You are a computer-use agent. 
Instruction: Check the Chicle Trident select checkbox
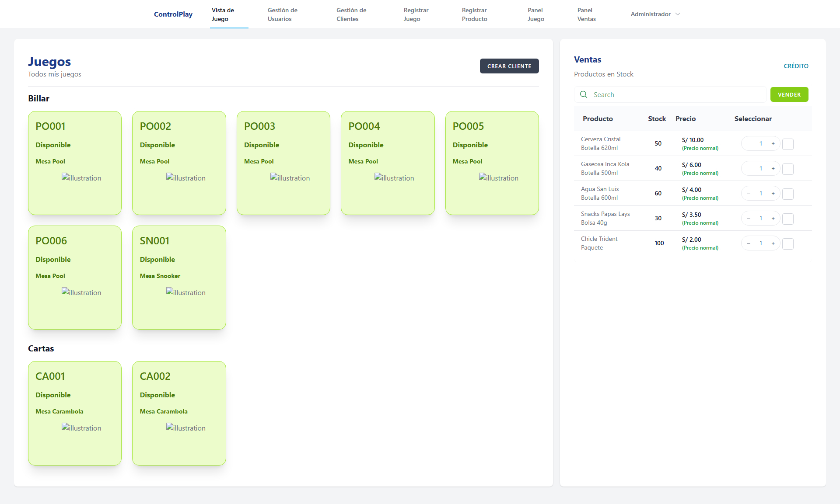[x=788, y=243]
